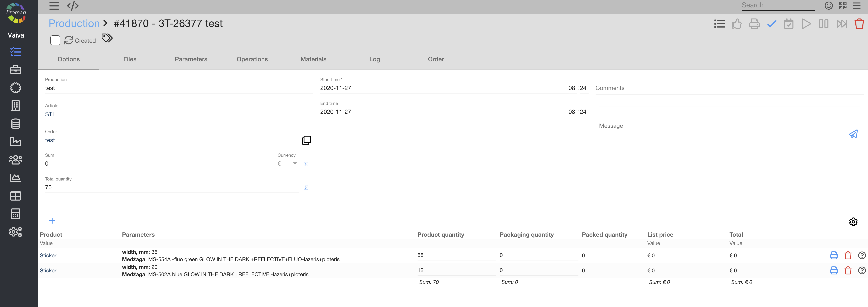This screenshot has height=307, width=868.
Task: Click the play start production icon
Action: tap(806, 24)
